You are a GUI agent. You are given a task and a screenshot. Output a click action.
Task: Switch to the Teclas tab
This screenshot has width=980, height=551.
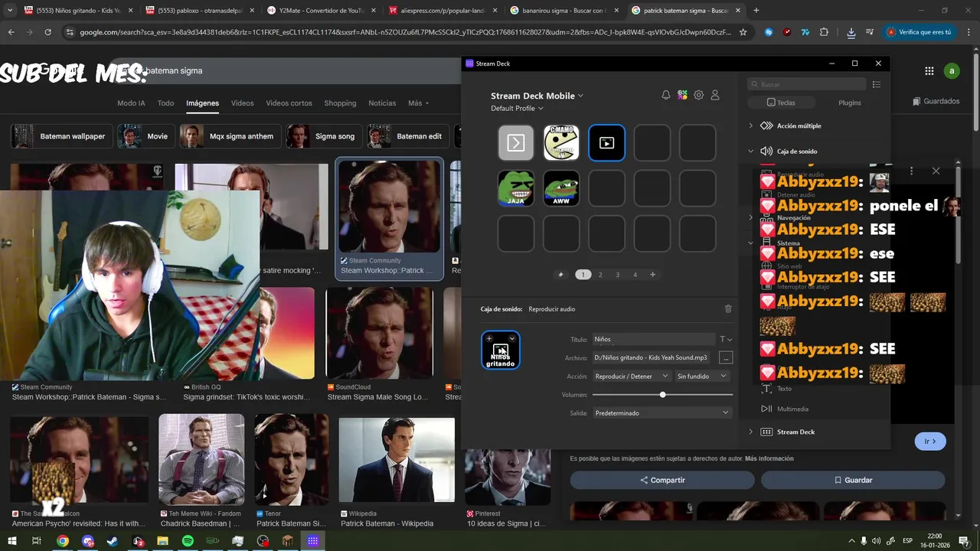point(782,103)
